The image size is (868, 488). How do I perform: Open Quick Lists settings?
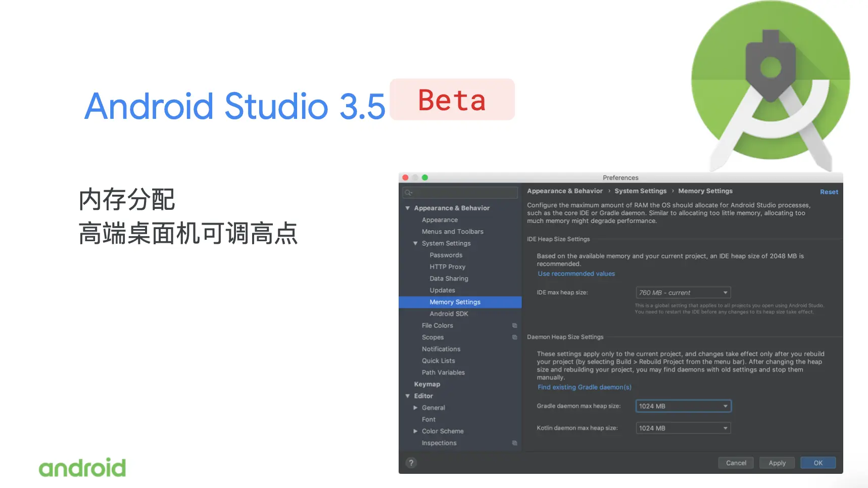[x=438, y=361]
